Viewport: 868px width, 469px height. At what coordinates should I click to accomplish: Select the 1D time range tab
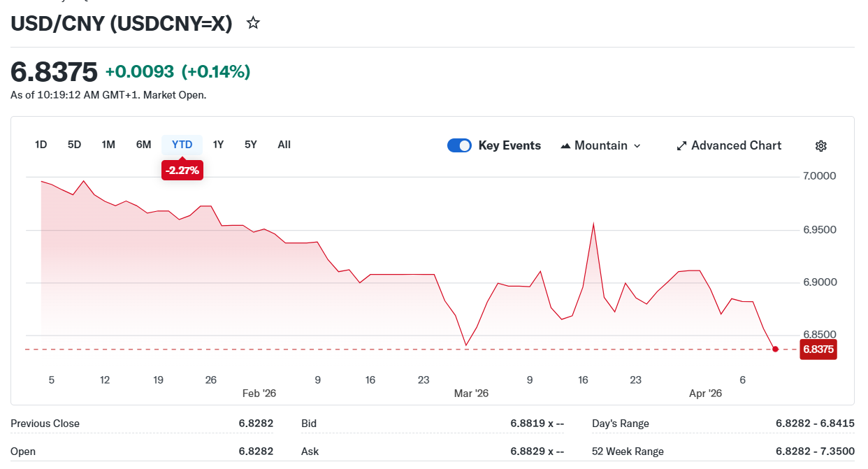pyautogui.click(x=41, y=145)
